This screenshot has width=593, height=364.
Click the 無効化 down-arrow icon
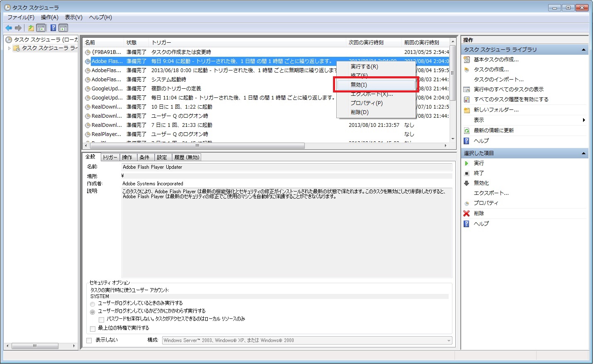(x=467, y=183)
